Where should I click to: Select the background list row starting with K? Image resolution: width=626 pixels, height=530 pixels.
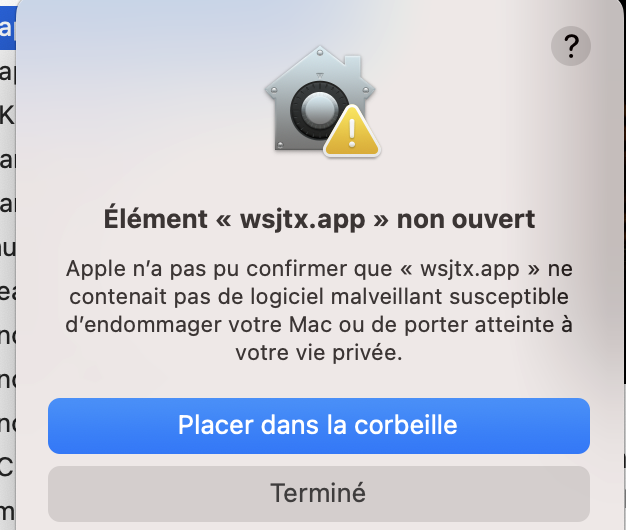(8, 116)
